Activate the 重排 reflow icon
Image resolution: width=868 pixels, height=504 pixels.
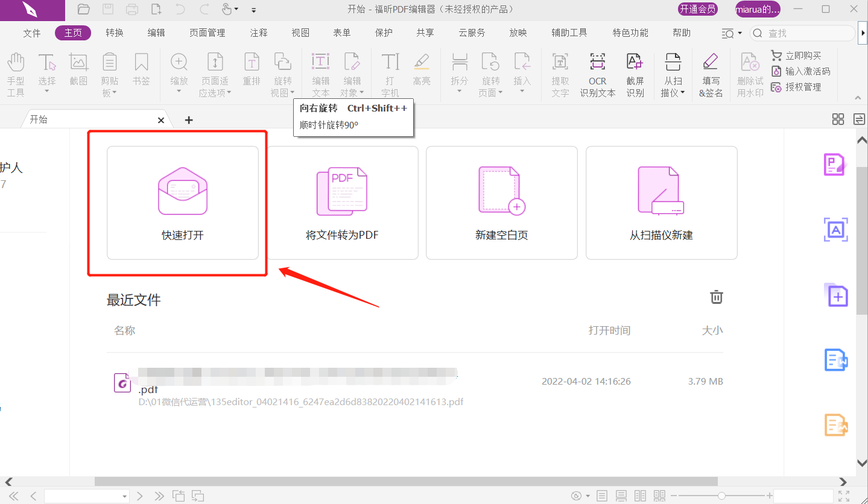click(252, 69)
